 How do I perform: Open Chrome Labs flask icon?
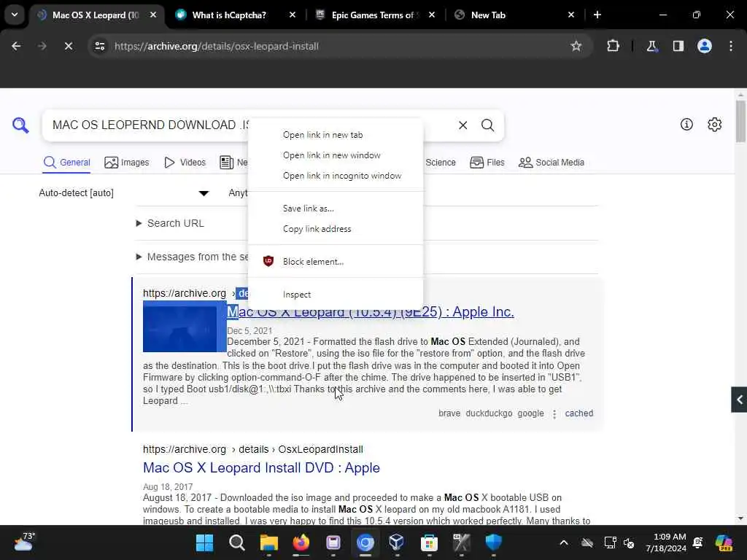(x=651, y=46)
